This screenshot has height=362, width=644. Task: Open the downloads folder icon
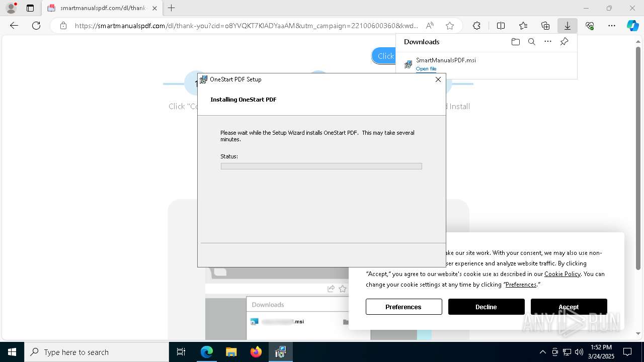click(x=515, y=42)
